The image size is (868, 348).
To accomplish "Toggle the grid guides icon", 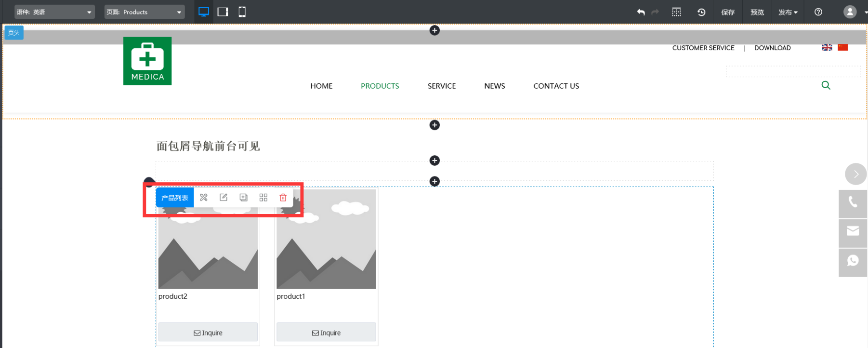I will [676, 12].
